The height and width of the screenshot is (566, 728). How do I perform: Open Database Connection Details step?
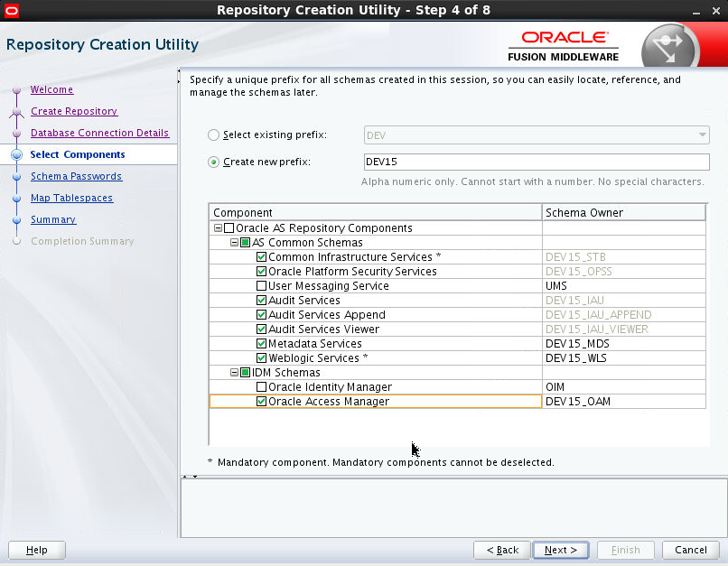click(100, 133)
